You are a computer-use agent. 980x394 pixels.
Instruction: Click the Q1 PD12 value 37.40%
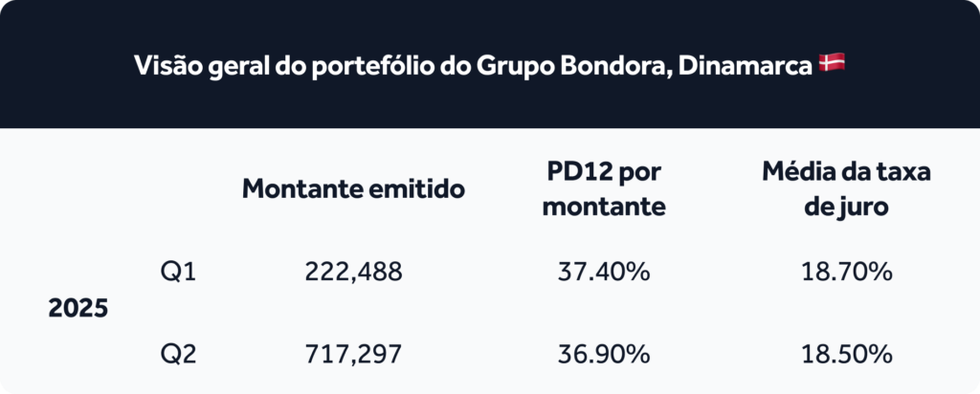coord(604,273)
